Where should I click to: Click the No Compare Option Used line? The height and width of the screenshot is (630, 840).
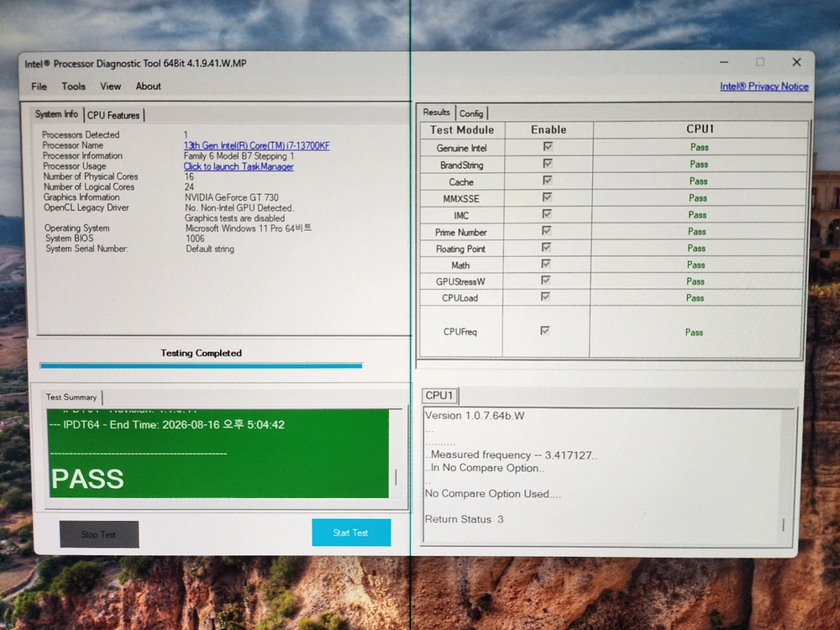(493, 494)
